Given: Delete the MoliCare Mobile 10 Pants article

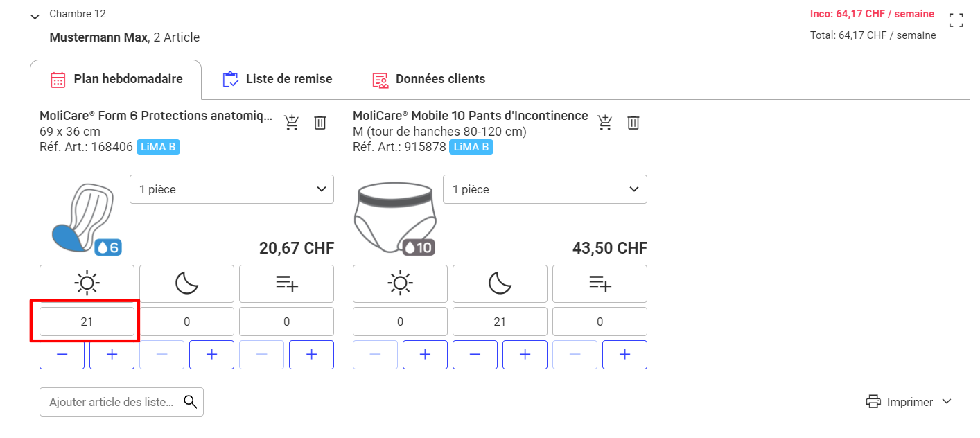Looking at the screenshot, I should [x=633, y=123].
